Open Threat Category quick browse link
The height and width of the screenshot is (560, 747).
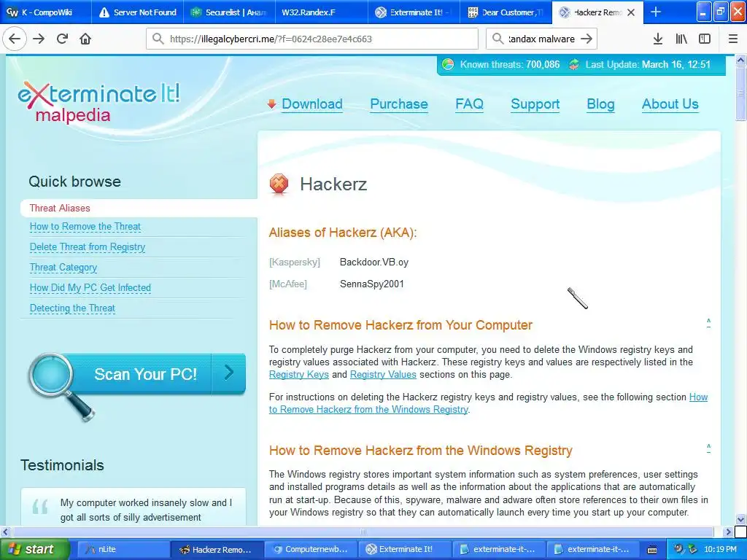point(63,268)
